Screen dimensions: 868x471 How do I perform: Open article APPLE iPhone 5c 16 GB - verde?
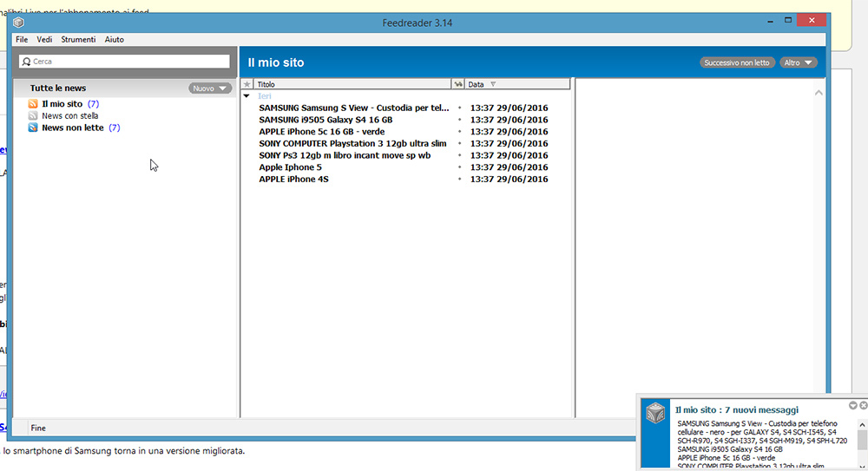click(x=322, y=132)
